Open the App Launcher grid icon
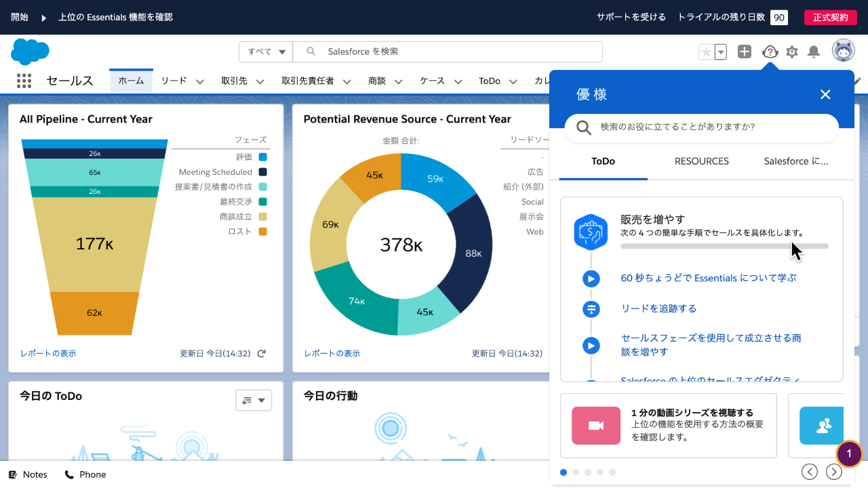 (24, 81)
